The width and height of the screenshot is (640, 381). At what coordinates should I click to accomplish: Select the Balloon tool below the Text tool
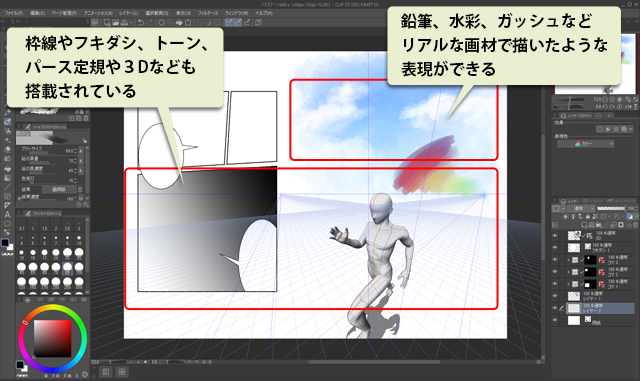point(7,224)
